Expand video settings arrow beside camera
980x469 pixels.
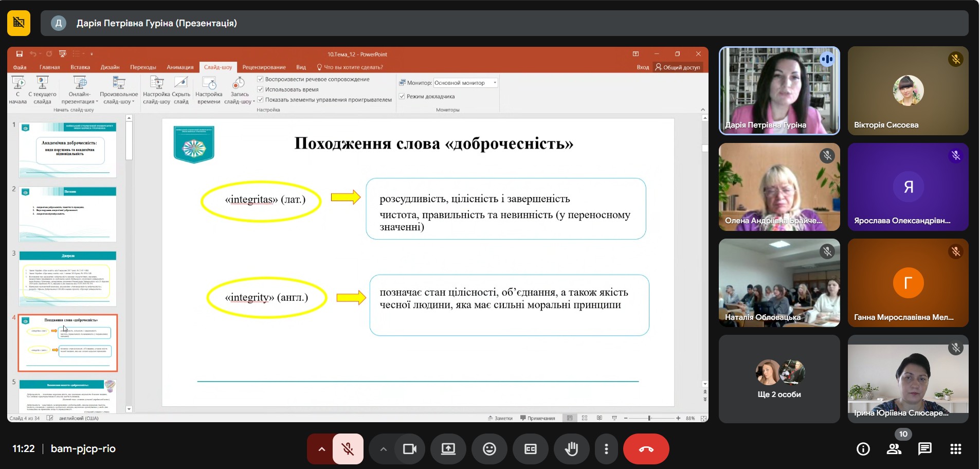click(383, 449)
